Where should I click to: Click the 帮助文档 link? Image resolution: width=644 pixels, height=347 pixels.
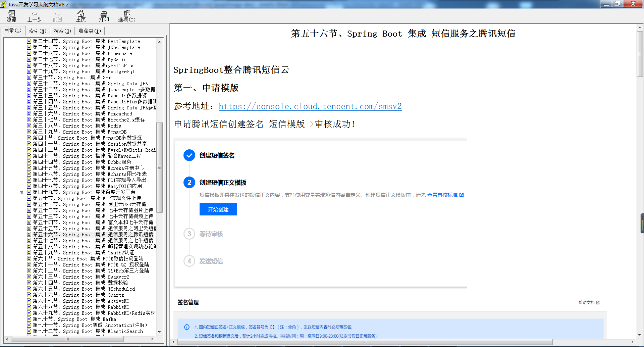coord(589,302)
